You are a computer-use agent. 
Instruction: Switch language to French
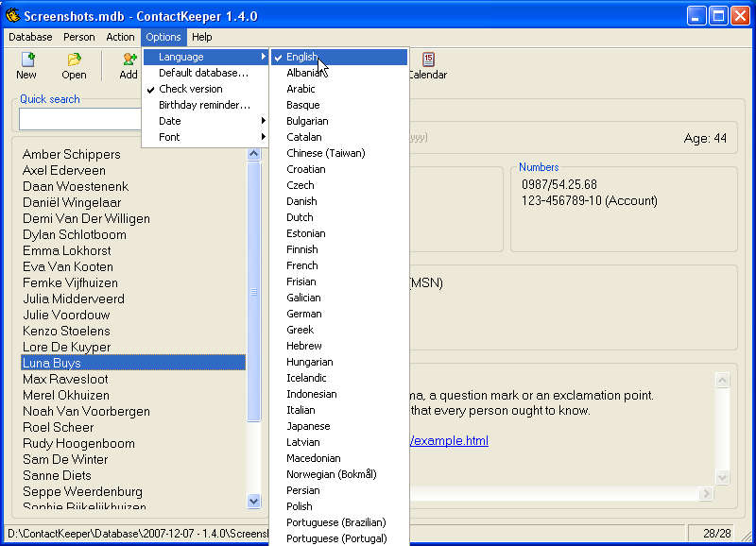(x=339, y=265)
